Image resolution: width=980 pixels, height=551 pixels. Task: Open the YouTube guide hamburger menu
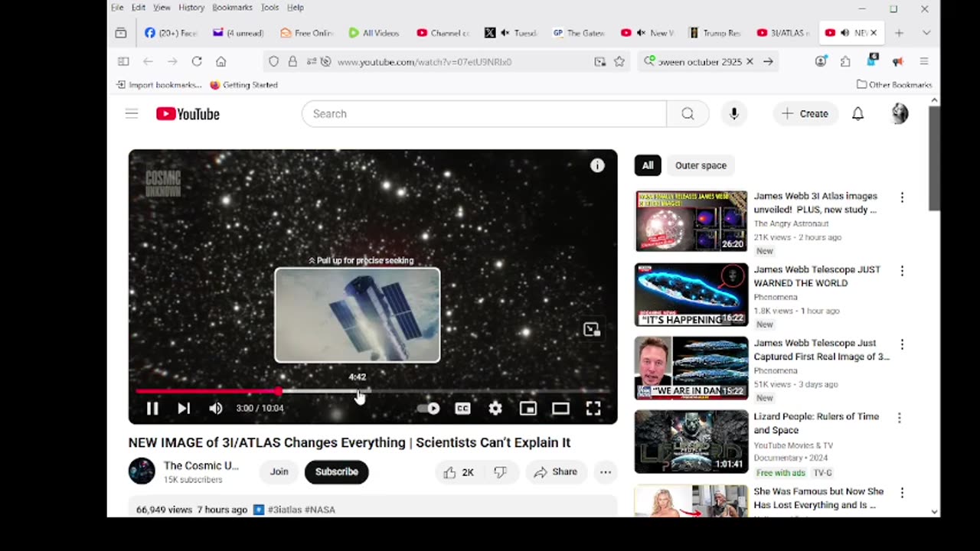132,114
